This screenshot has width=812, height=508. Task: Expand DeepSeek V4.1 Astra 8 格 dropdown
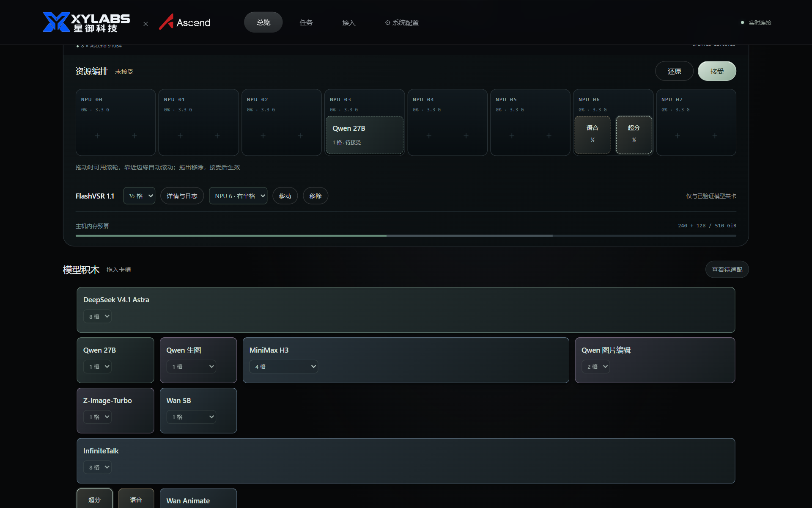coord(97,316)
